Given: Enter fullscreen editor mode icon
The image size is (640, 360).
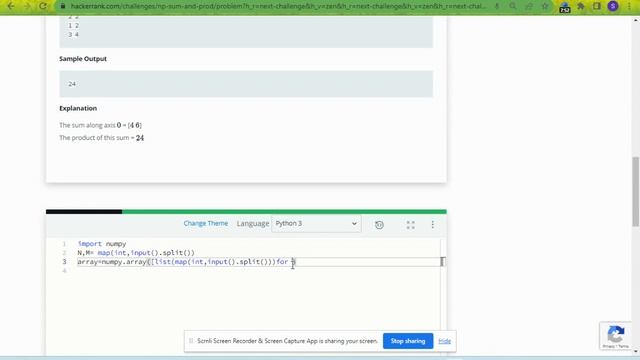Looking at the screenshot, I should click(x=411, y=224).
